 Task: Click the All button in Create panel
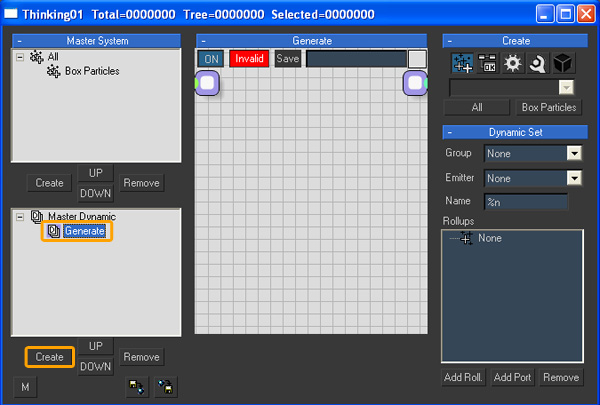click(477, 108)
